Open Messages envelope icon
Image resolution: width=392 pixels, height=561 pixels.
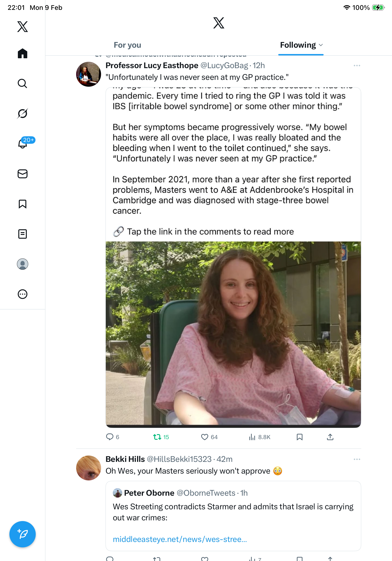pos(23,174)
